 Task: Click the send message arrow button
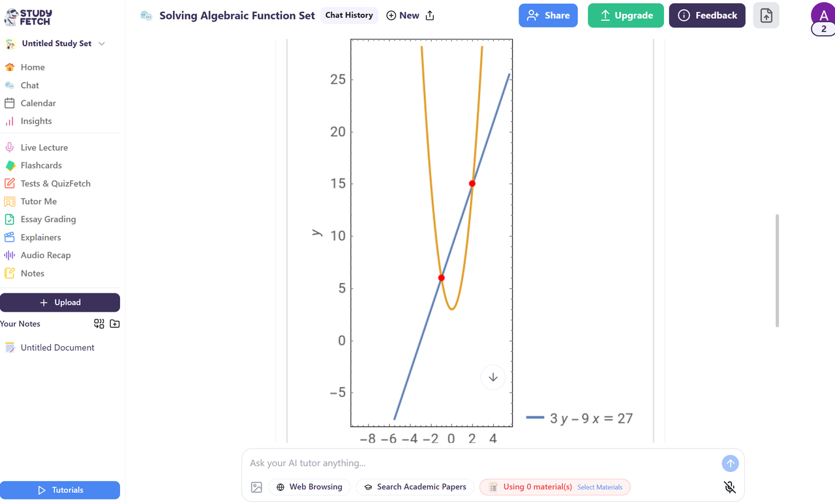pos(730,464)
